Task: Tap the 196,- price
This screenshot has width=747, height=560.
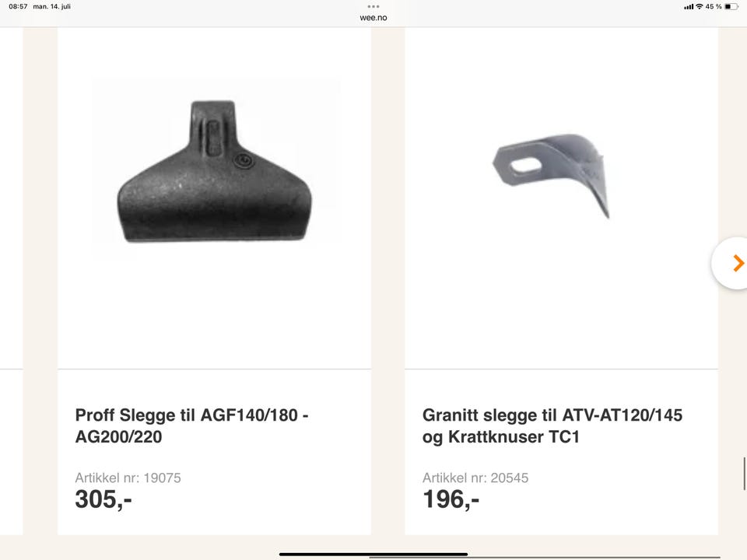Action: click(451, 499)
